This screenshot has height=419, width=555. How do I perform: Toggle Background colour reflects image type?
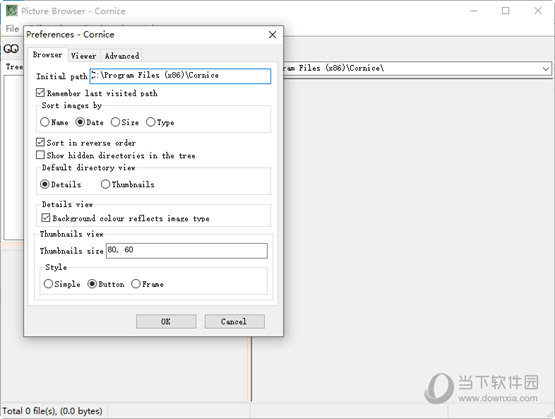point(125,218)
